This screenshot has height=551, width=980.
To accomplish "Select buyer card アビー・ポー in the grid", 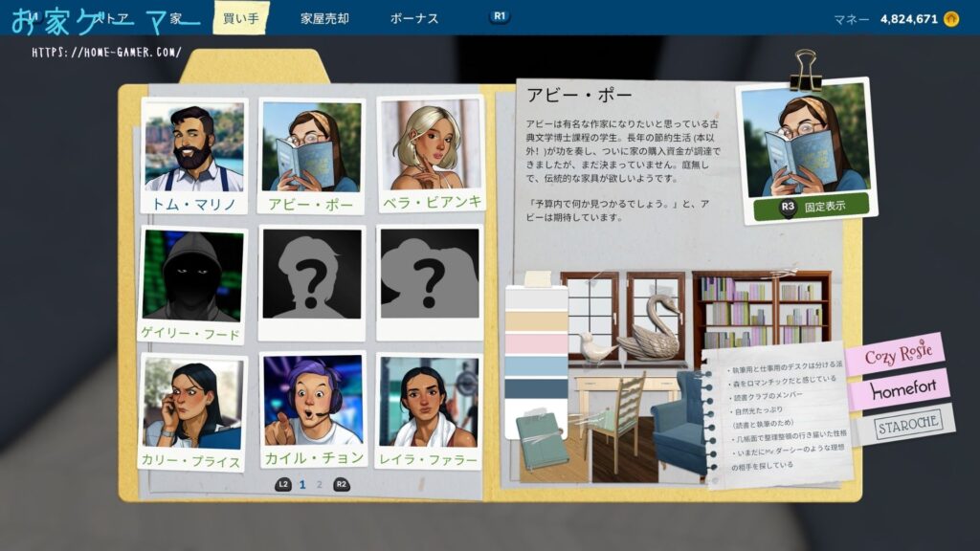I will [311, 156].
